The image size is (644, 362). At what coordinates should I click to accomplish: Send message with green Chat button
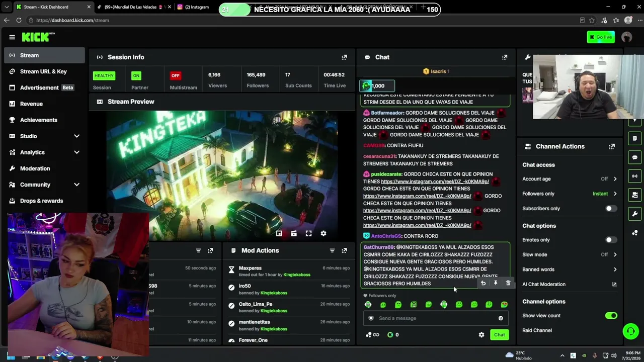[499, 335]
